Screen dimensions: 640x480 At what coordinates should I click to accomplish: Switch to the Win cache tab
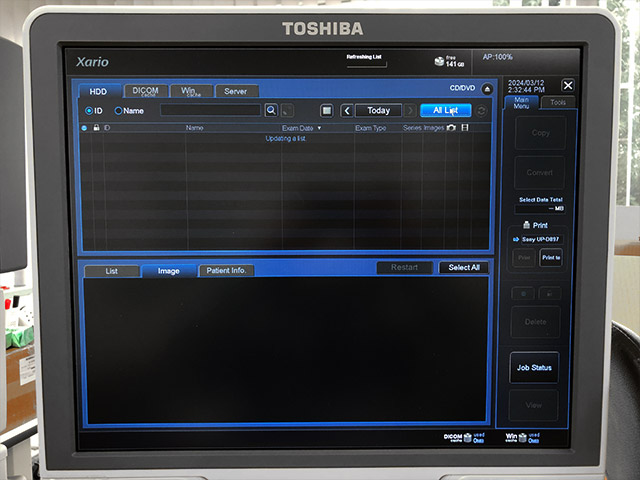tap(191, 91)
